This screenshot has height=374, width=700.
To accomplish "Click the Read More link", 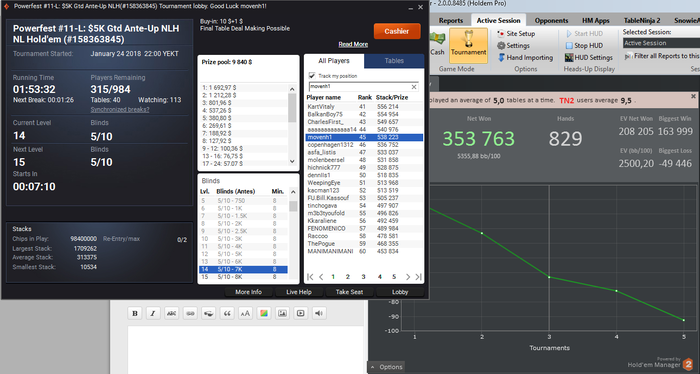I will click(x=353, y=44).
